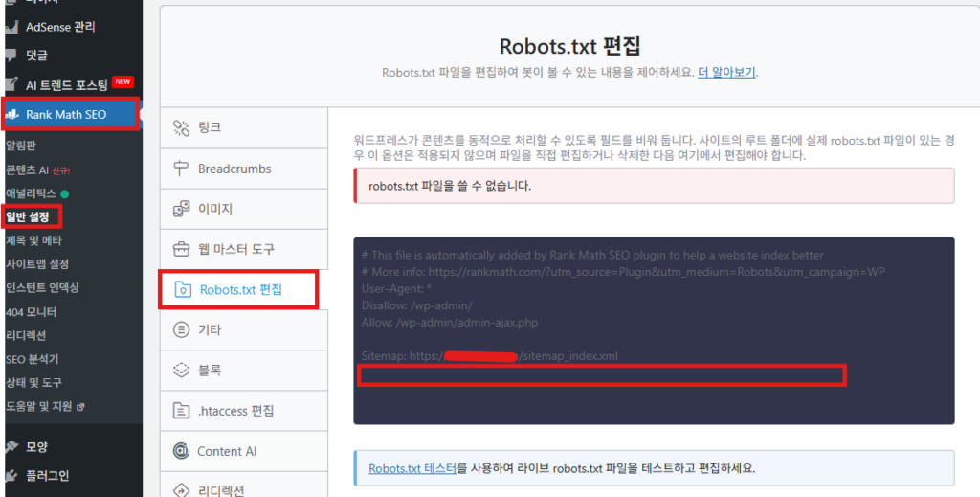The height and width of the screenshot is (497, 980).
Task: Click the 웹 마스터 도구 toolbox icon
Action: point(181,249)
